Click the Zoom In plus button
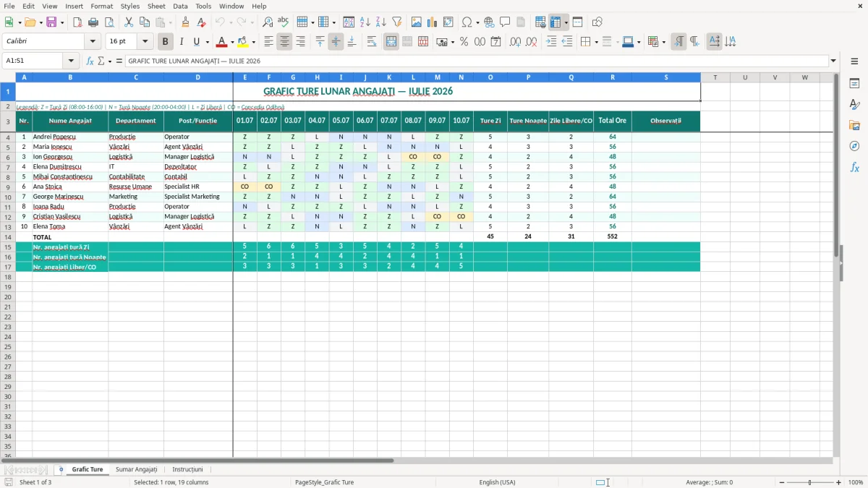Viewport: 868px width, 488px height. point(839,482)
